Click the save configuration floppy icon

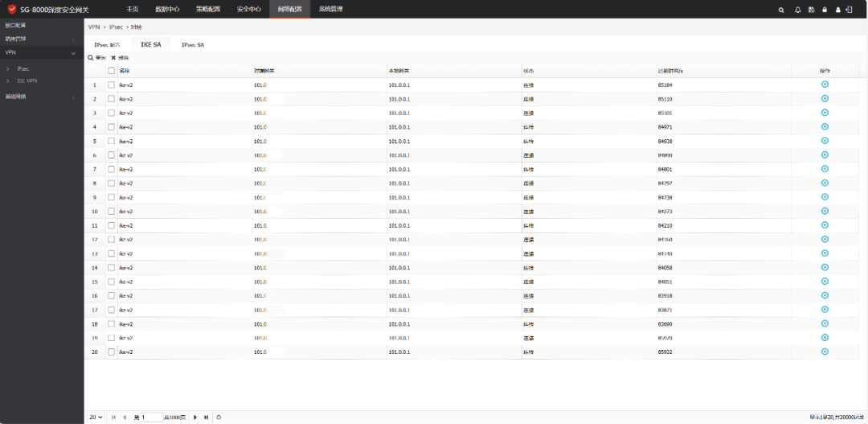coord(812,10)
